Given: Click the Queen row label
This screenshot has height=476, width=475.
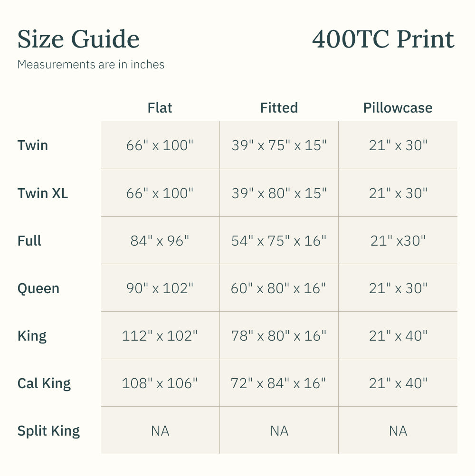Looking at the screenshot, I should coord(38,288).
